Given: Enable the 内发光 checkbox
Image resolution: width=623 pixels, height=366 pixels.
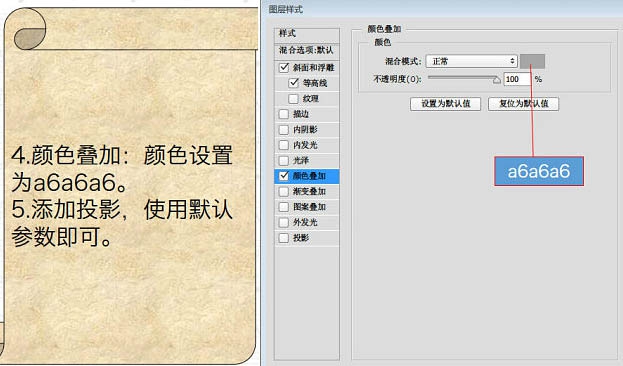Looking at the screenshot, I should pyautogui.click(x=284, y=145).
